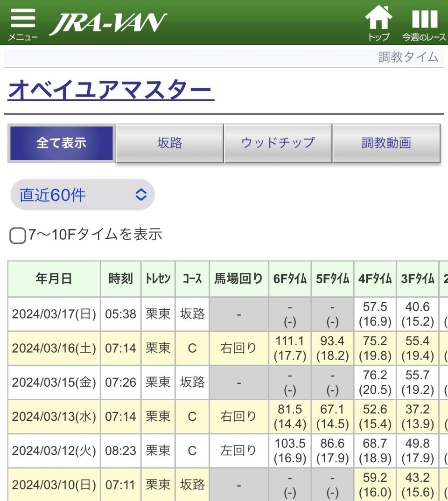Switch to the 坂路 tab
This screenshot has height=501, width=448.
pos(170,143)
